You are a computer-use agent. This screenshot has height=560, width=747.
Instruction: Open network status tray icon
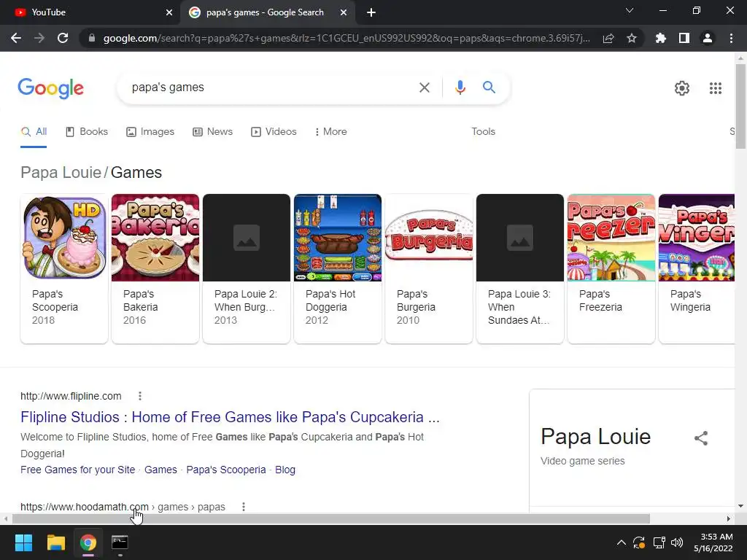[x=659, y=542]
